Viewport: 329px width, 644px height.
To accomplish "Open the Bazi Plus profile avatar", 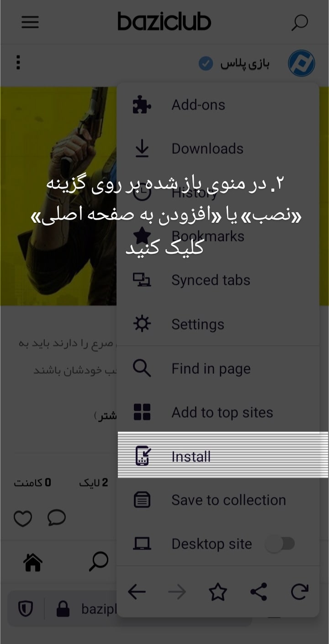I will coord(302,63).
